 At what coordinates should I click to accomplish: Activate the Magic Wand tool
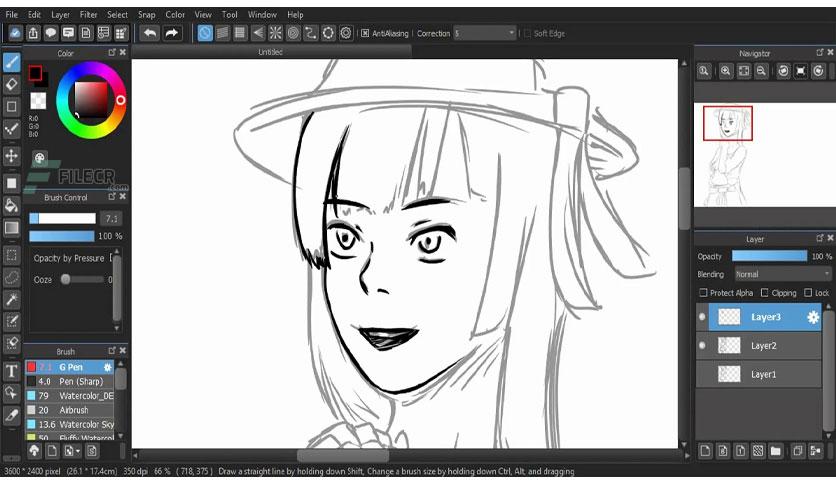tap(11, 299)
